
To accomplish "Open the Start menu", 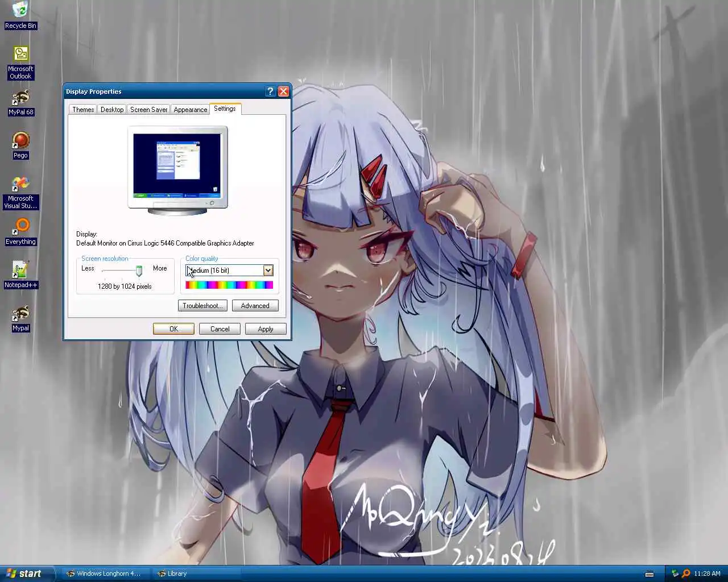I will 27,573.
